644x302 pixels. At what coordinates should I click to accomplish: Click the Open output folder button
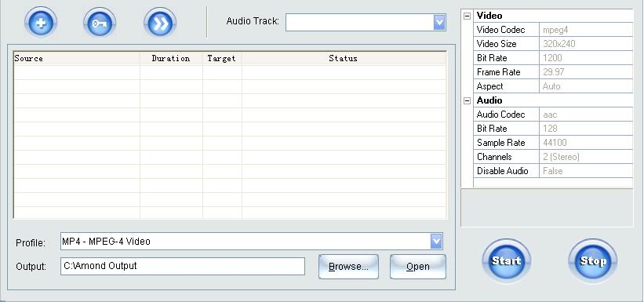[x=417, y=267]
